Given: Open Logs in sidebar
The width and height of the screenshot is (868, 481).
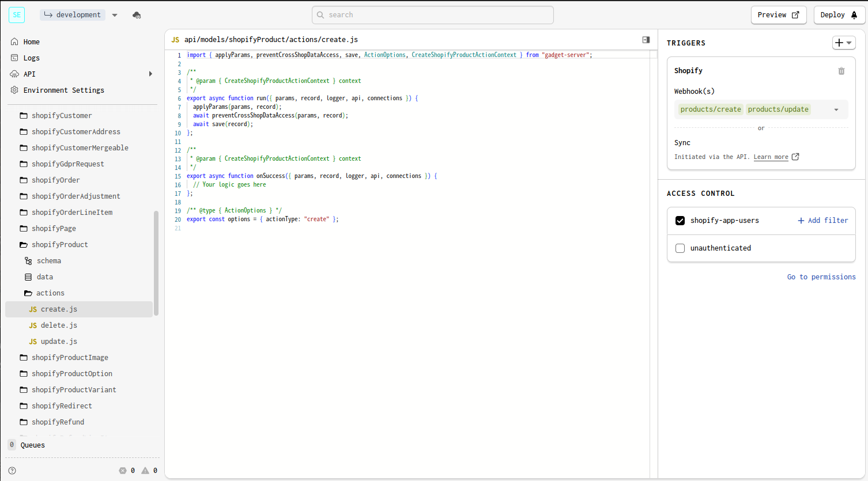Looking at the screenshot, I should pos(32,58).
